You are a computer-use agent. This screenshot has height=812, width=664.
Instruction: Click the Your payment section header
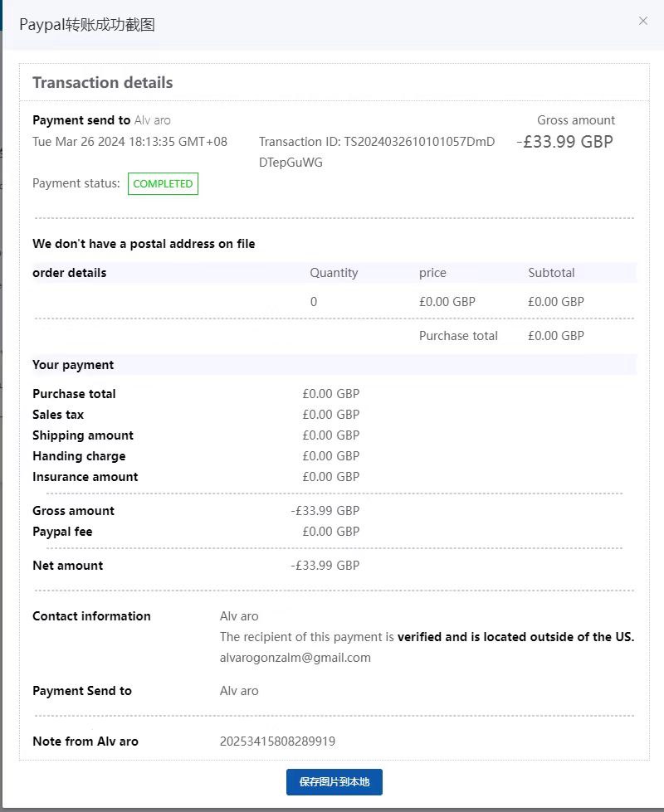(73, 365)
